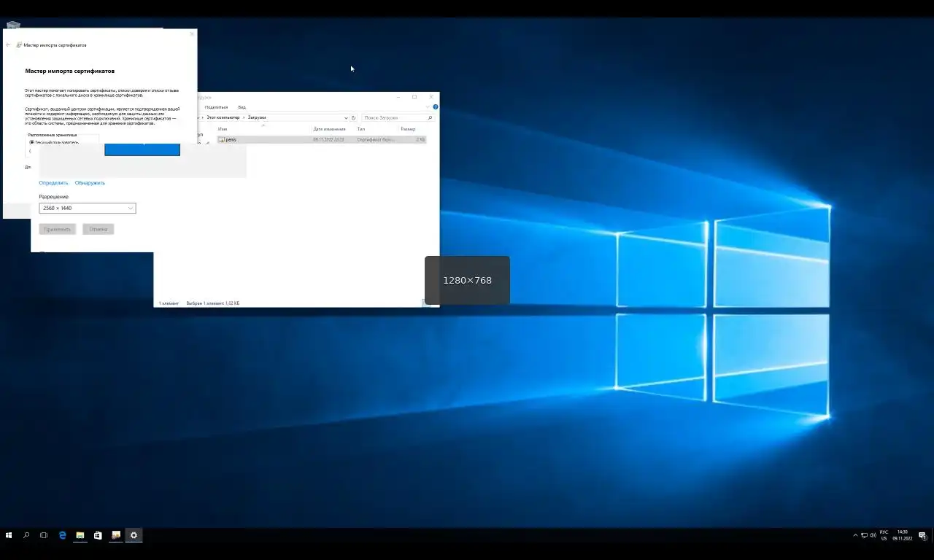Switch input language РУС US indicator

[884, 535]
